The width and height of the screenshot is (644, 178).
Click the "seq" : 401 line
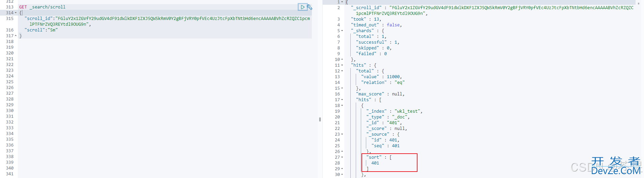point(385,146)
